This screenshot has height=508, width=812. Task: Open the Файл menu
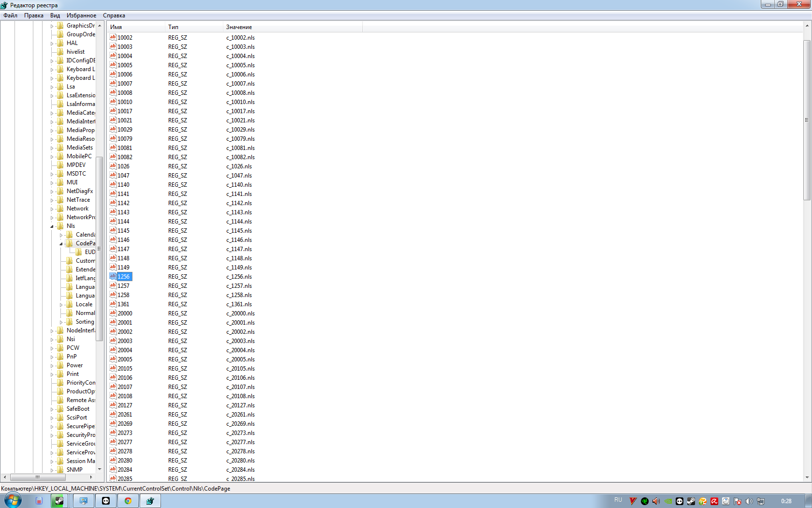[11, 15]
